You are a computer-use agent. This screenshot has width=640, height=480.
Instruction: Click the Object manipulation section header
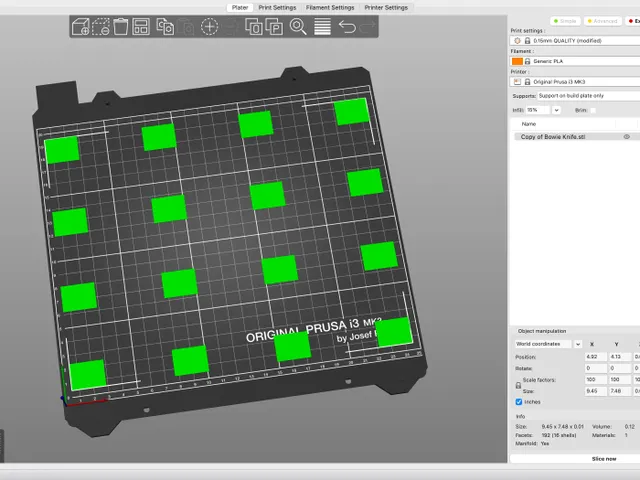point(542,331)
